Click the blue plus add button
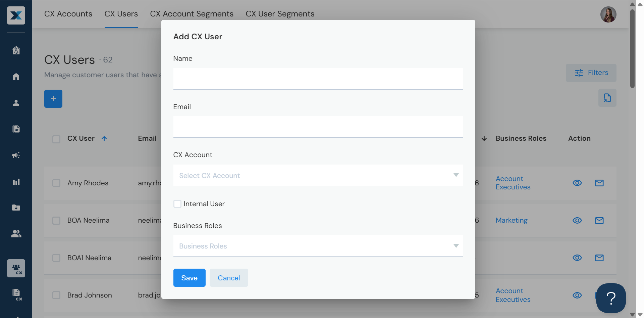 53,99
